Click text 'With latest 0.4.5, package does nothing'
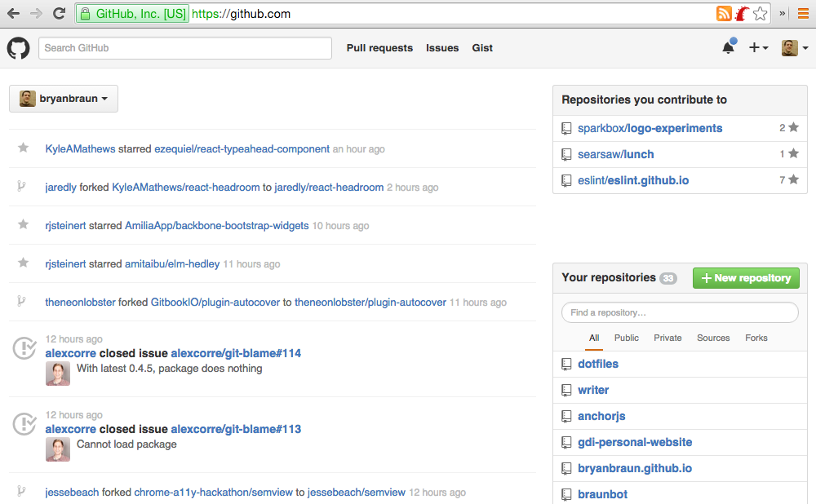Screen dimensions: 816x504 coord(169,369)
